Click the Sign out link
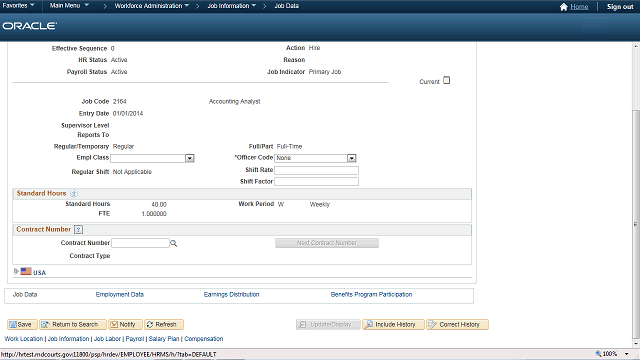 click(620, 7)
